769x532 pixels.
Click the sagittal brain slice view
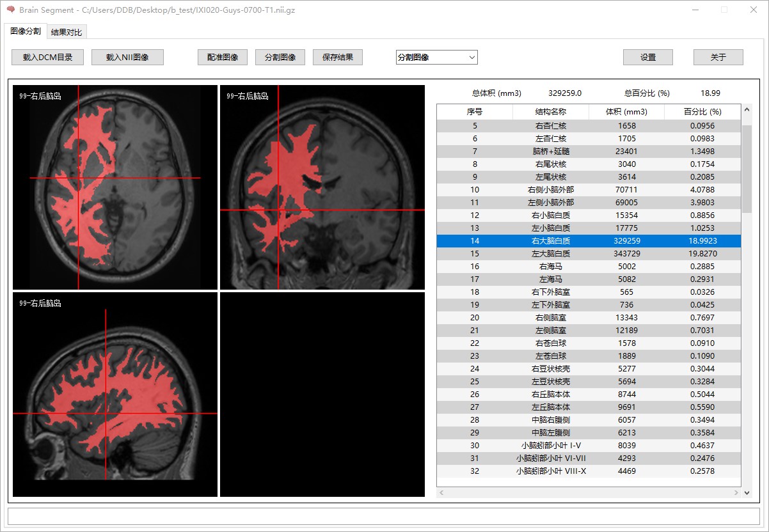pyautogui.click(x=115, y=395)
